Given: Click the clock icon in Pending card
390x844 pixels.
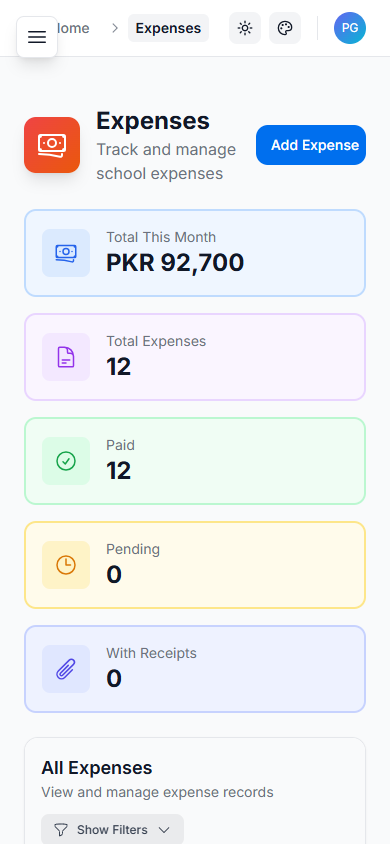Looking at the screenshot, I should coord(66,565).
